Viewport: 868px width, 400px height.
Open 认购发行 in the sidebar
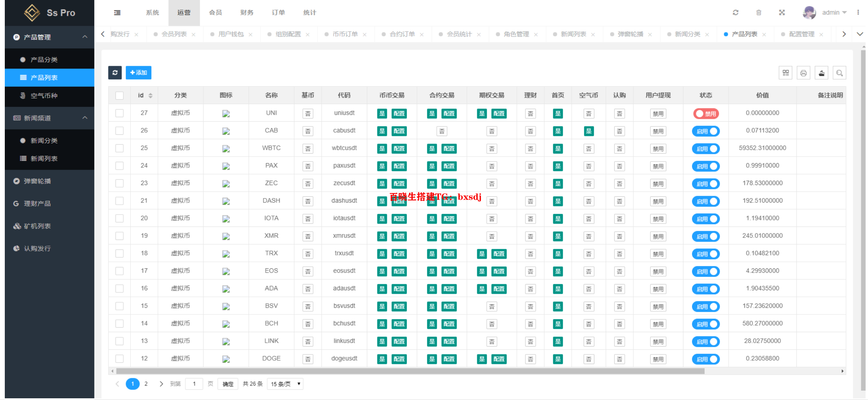37,249
